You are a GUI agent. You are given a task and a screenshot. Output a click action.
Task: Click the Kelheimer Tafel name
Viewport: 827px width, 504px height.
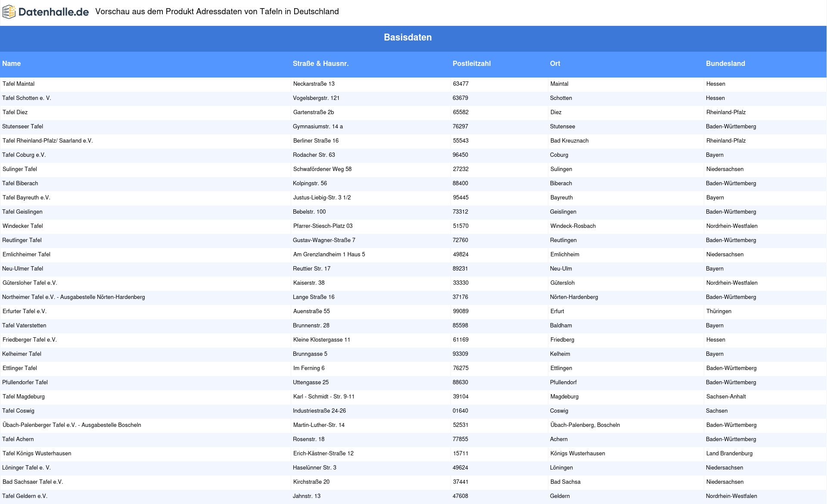(22, 354)
